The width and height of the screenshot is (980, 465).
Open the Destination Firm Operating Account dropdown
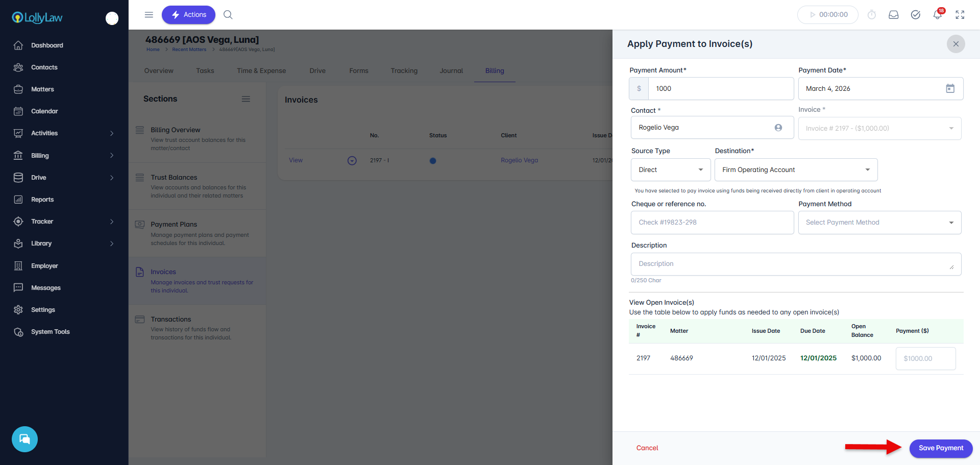[x=796, y=170]
